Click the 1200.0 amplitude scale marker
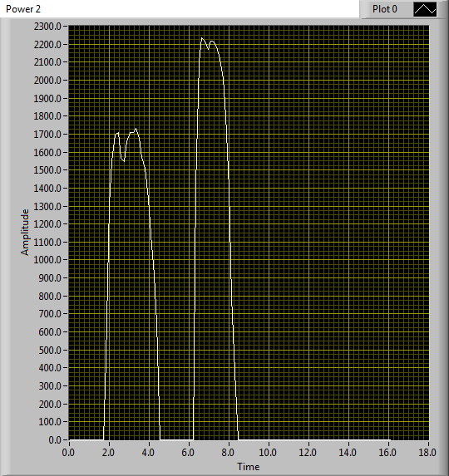The height and width of the screenshot is (476, 449). (x=47, y=224)
